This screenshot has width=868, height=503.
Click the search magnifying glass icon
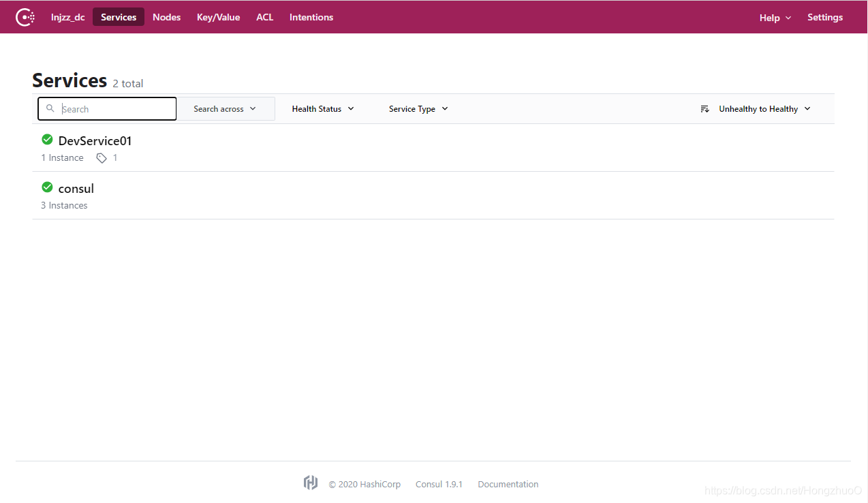point(50,108)
